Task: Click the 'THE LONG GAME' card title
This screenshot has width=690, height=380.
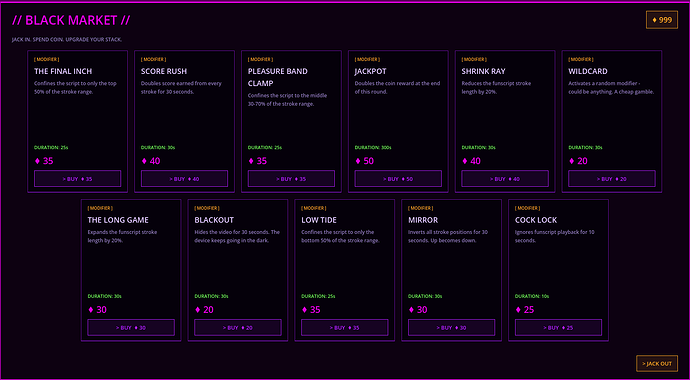Action: pyautogui.click(x=118, y=220)
